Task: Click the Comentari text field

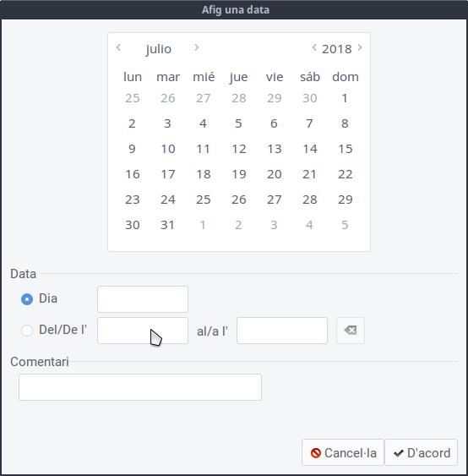Action: pos(140,387)
